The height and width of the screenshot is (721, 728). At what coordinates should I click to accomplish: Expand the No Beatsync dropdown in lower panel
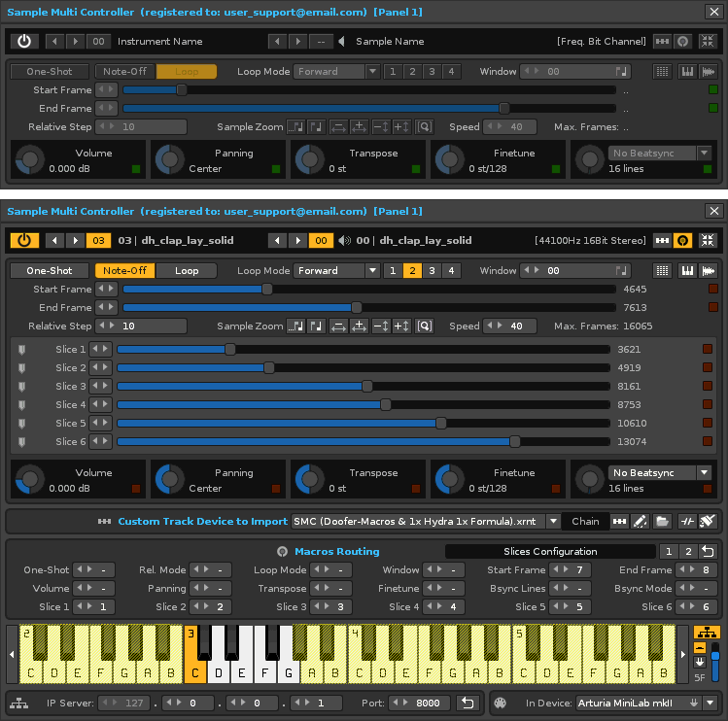click(660, 472)
